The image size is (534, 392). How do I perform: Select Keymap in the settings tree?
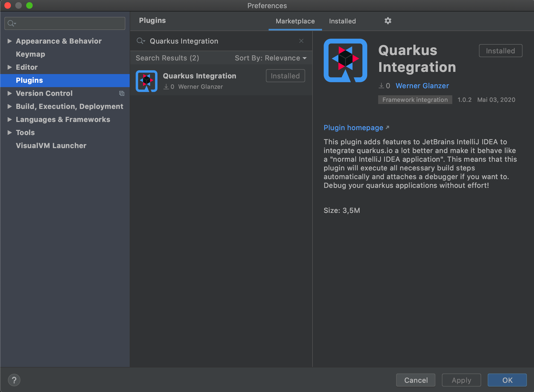point(31,54)
